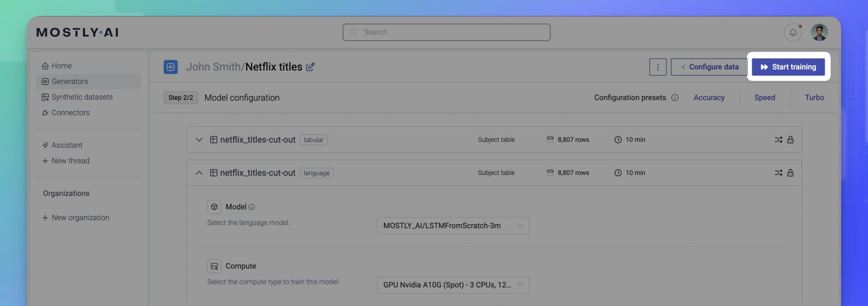Click the language tag badge
The image size is (868, 306).
coord(316,173)
